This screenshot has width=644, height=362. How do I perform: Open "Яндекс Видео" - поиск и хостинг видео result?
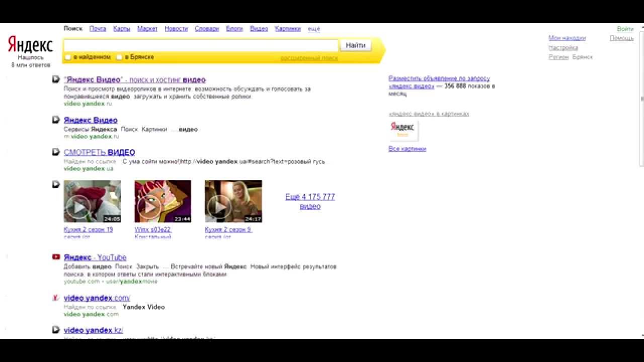[x=135, y=79]
